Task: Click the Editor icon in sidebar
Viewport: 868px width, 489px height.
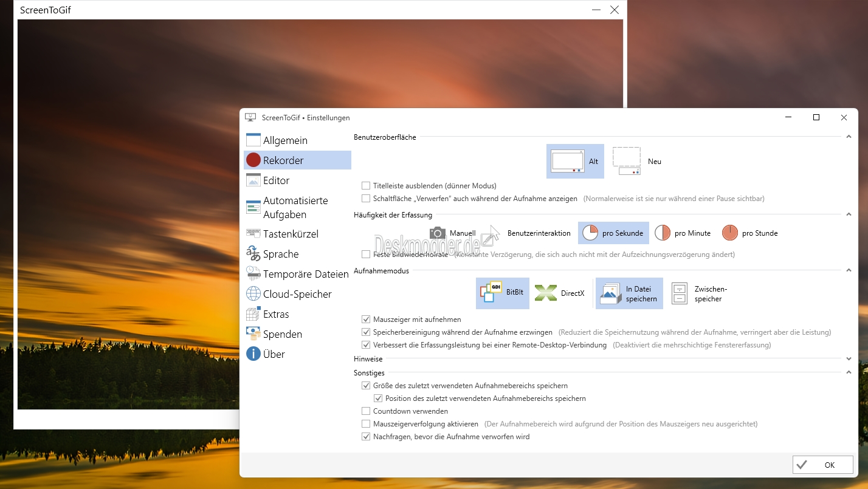Action: point(253,180)
